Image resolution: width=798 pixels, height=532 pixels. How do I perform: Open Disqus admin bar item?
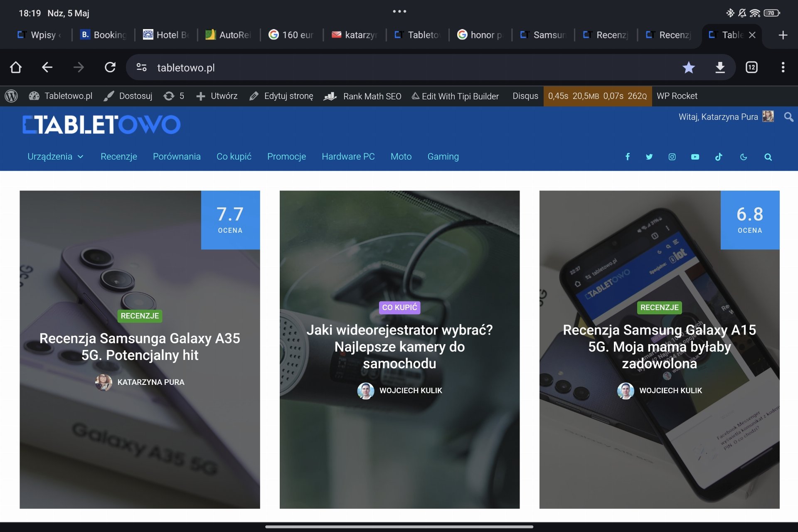click(525, 96)
